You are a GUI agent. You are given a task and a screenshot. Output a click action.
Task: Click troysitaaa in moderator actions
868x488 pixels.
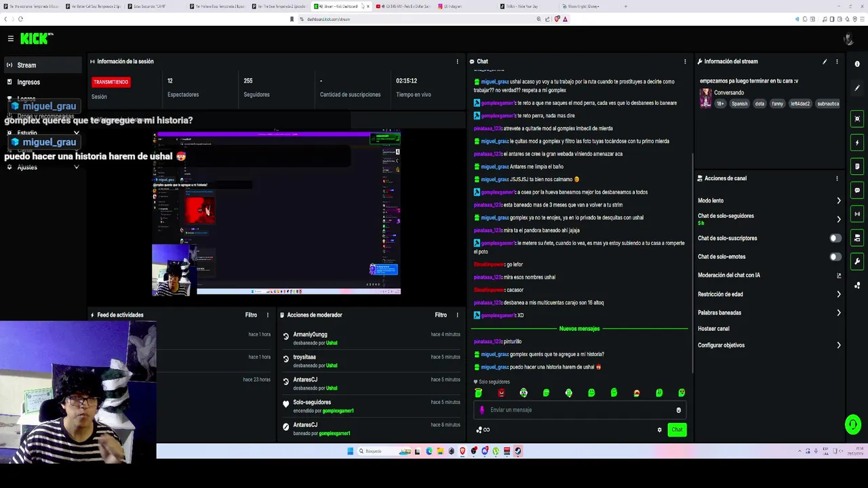304,357
